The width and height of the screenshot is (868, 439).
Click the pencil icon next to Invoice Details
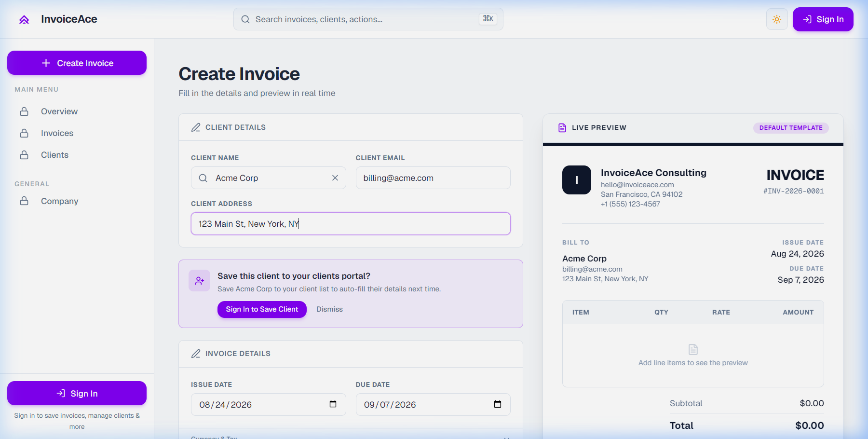coord(196,354)
